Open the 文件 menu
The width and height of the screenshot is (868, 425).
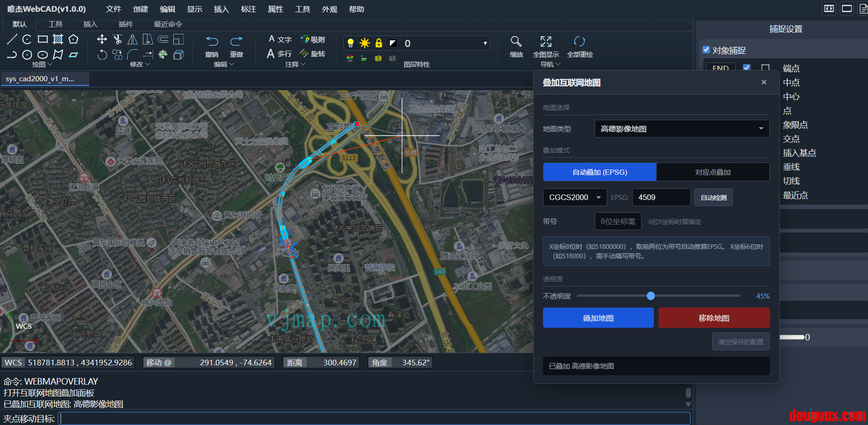113,9
